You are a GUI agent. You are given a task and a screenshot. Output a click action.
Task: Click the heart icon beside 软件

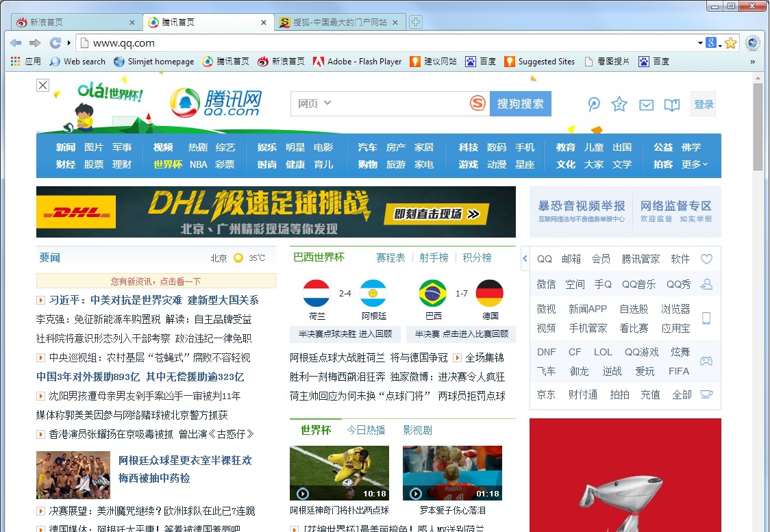pos(706,259)
